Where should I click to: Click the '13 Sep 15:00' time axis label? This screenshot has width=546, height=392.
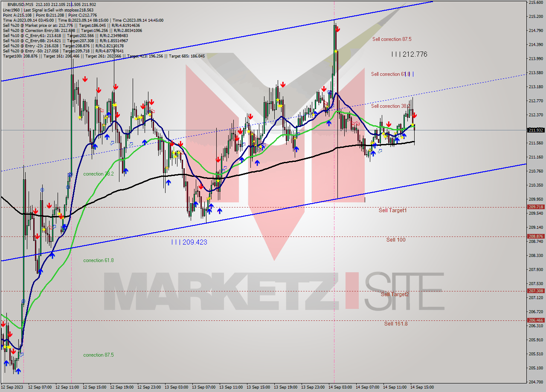pos(258,388)
